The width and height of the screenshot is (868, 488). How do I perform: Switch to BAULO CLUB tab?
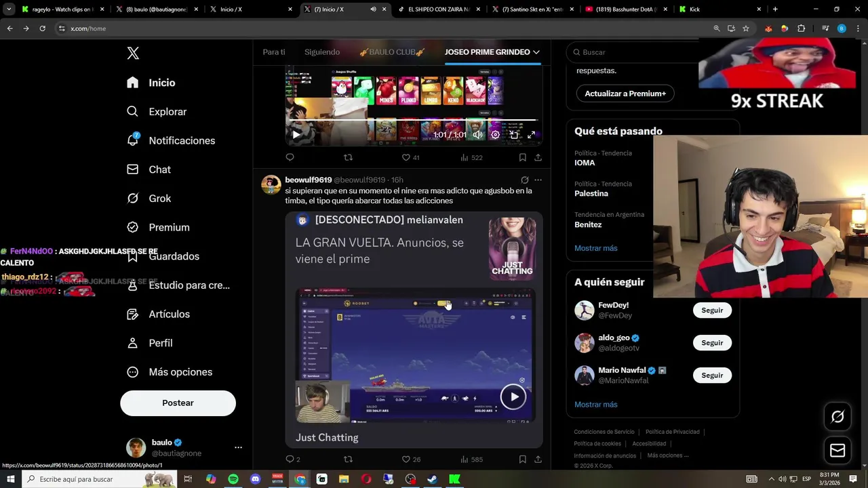point(392,52)
